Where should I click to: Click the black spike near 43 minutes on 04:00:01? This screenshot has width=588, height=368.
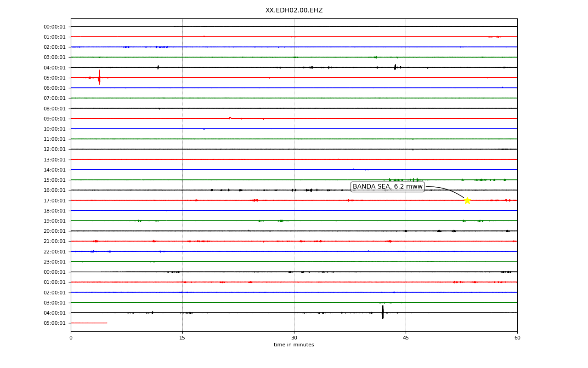point(395,67)
